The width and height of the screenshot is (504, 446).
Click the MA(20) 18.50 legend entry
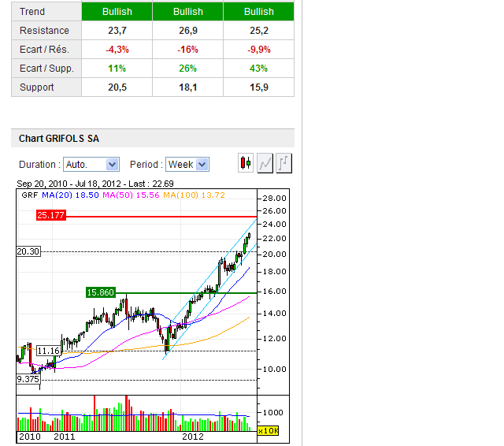[x=70, y=195]
